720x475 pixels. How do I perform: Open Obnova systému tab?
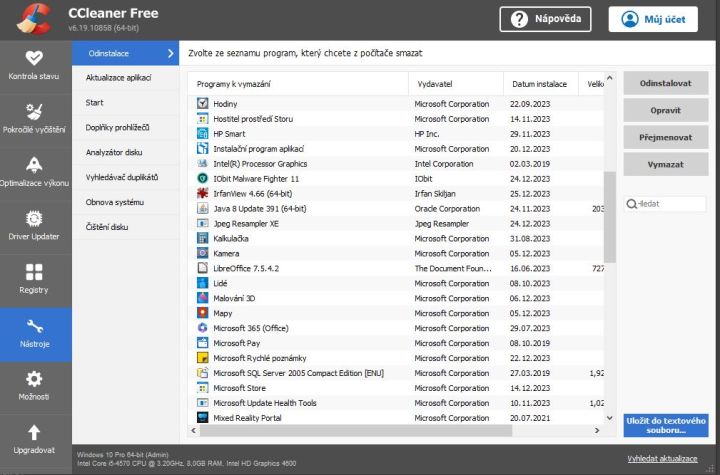(x=125, y=202)
